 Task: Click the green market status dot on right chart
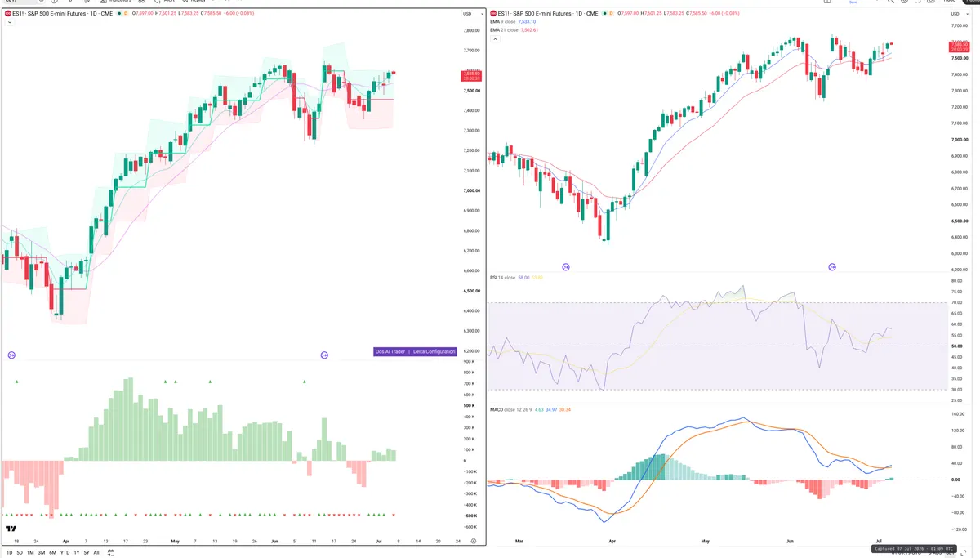point(607,14)
